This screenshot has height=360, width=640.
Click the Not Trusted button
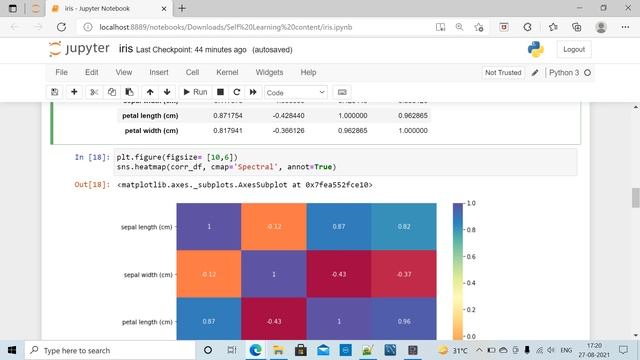pos(503,73)
